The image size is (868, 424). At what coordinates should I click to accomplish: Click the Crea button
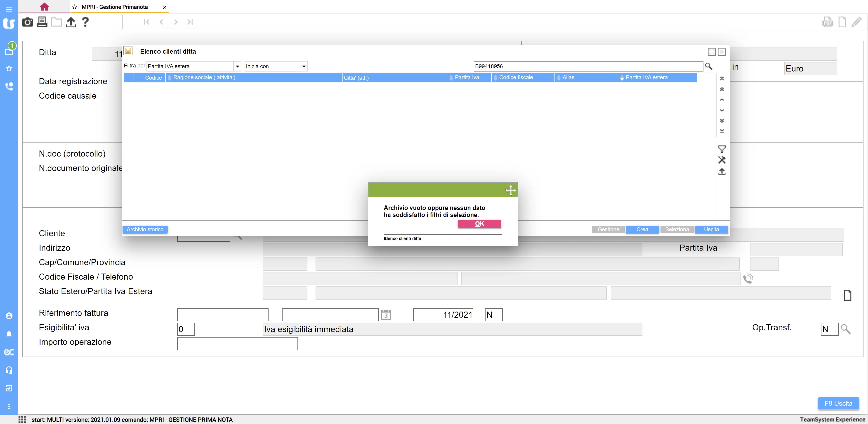click(x=642, y=229)
